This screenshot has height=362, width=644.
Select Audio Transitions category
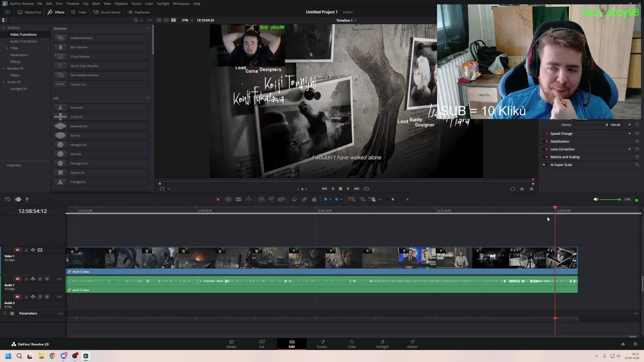coord(23,41)
